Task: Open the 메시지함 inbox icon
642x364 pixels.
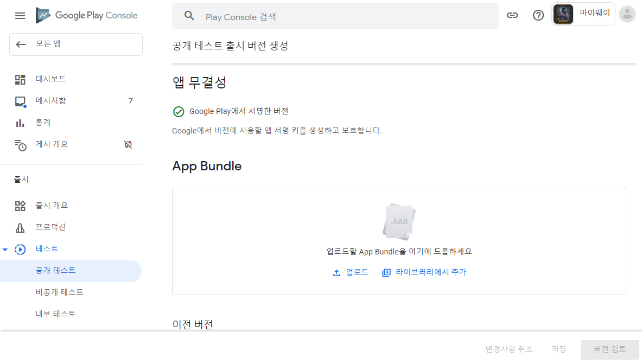Action: click(20, 100)
